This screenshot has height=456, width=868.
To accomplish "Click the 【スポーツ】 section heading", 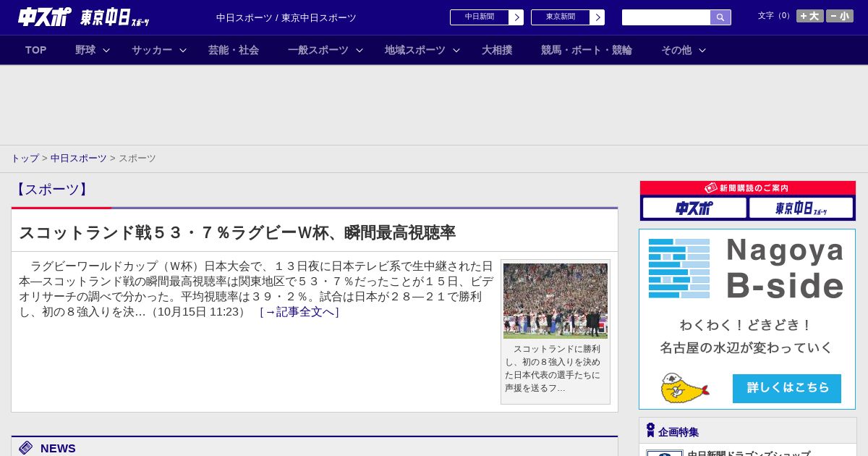I will coord(51,190).
